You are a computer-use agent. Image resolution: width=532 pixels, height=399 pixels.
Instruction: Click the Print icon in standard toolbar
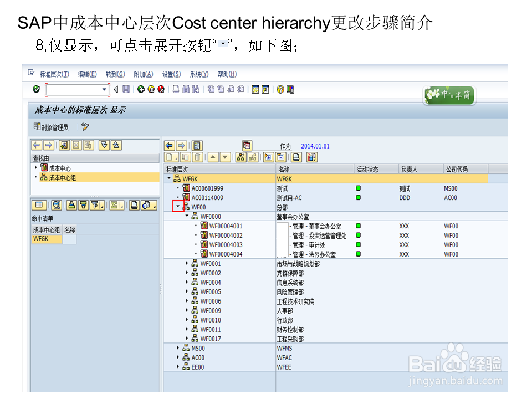(x=176, y=89)
